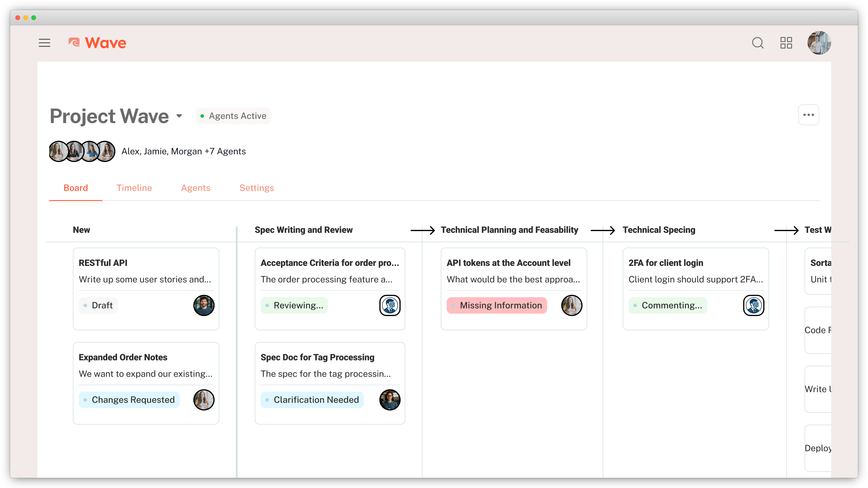The width and height of the screenshot is (868, 488).
Task: Click assignee avatar on Spec Doc card
Action: click(389, 400)
